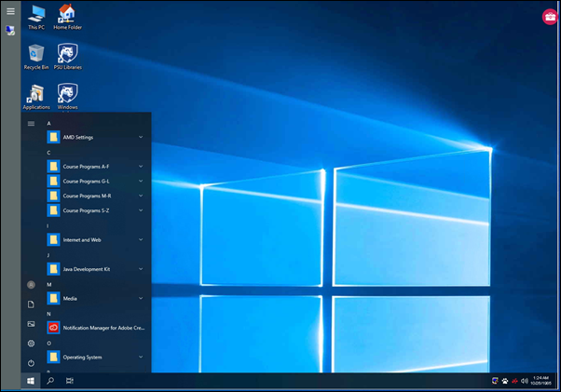Expand Course Programs A-F chevron
Viewport: 561px width, 392px height.
coord(141,167)
